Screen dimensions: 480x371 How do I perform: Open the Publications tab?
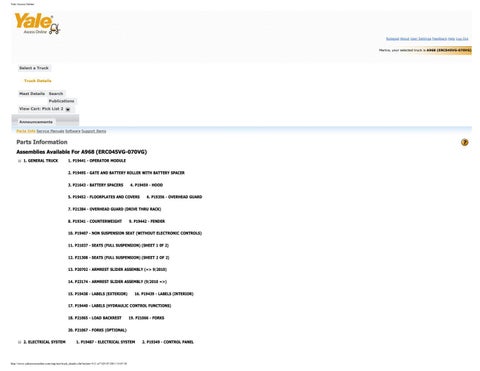[x=62, y=101]
